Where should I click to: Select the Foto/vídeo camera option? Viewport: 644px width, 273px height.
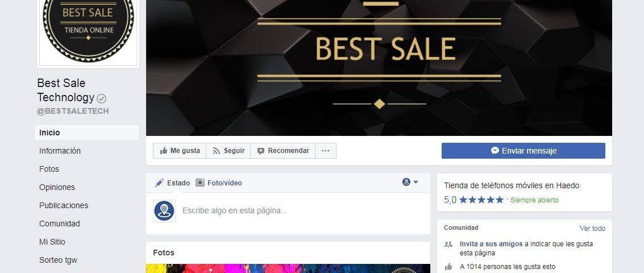[x=218, y=183]
